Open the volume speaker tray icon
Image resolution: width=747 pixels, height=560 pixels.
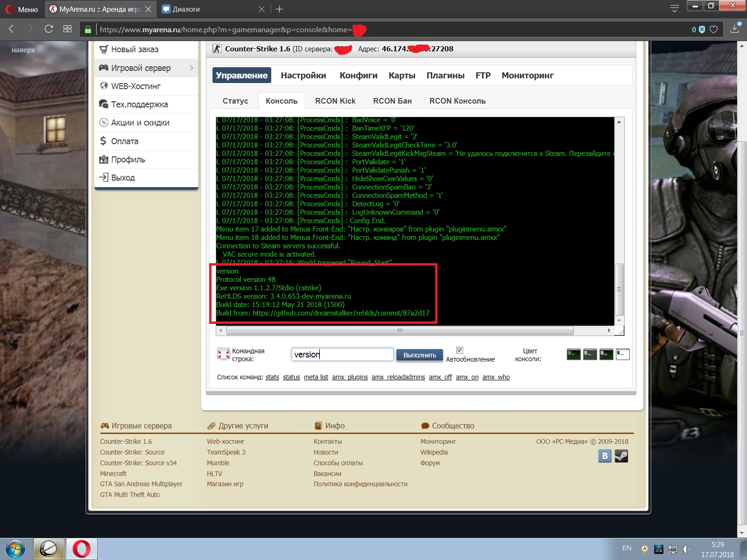click(686, 549)
